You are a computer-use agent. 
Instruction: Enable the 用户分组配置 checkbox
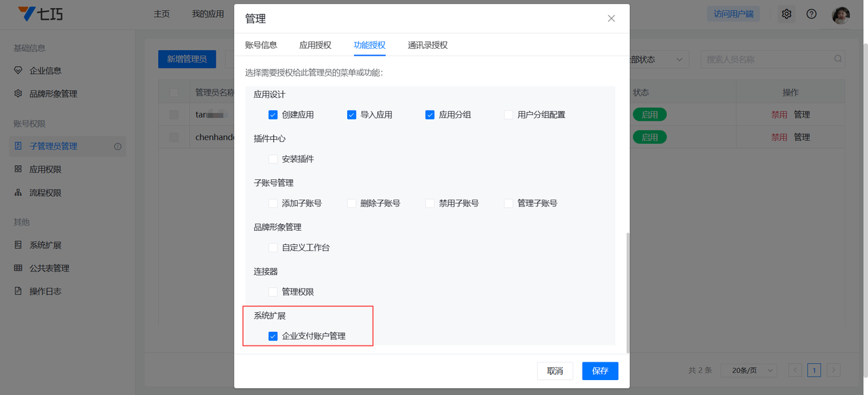point(509,115)
